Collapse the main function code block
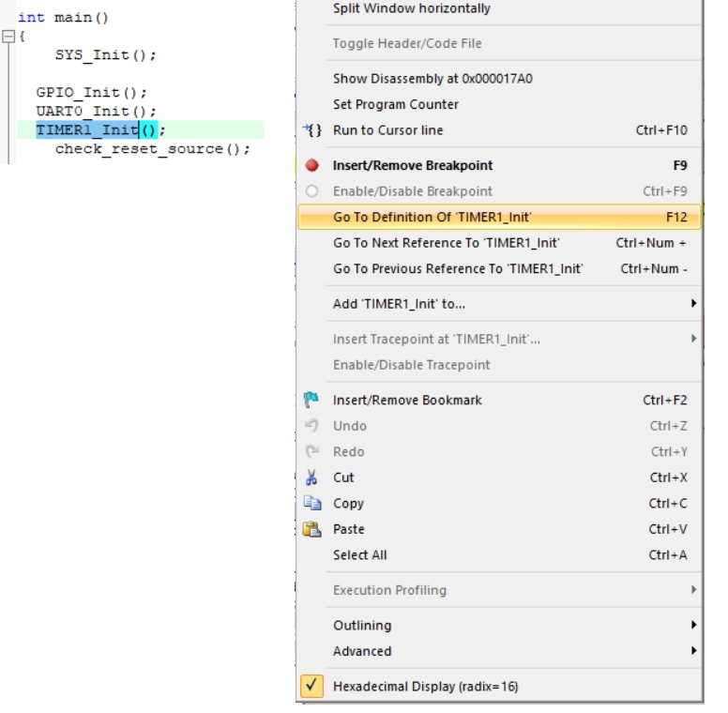 [x=8, y=37]
